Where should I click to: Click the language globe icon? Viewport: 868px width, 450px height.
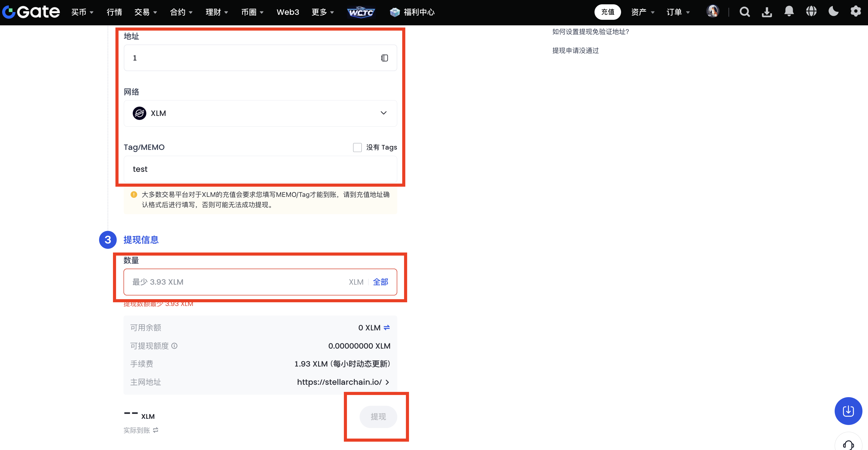coord(811,12)
